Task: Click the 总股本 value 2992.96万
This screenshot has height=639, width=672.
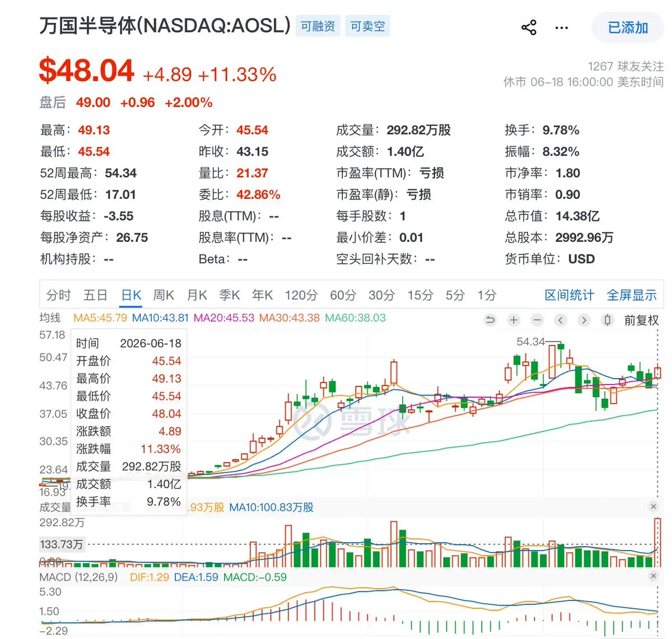Action: click(584, 237)
